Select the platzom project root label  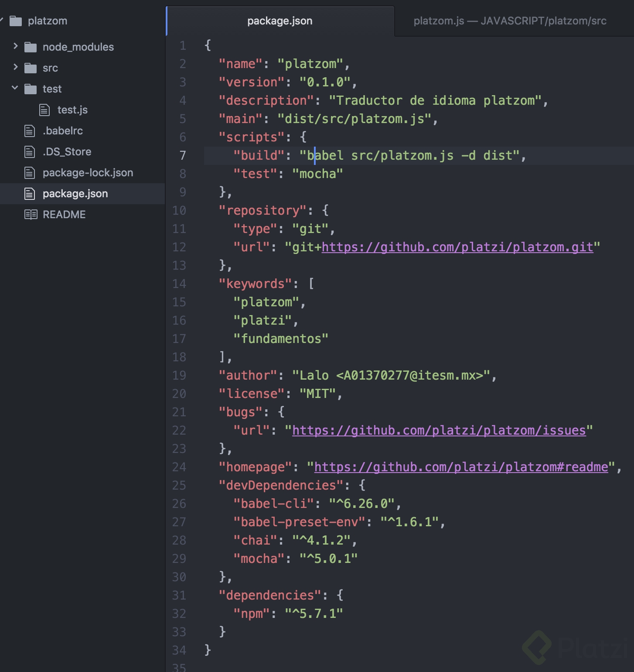tap(48, 21)
